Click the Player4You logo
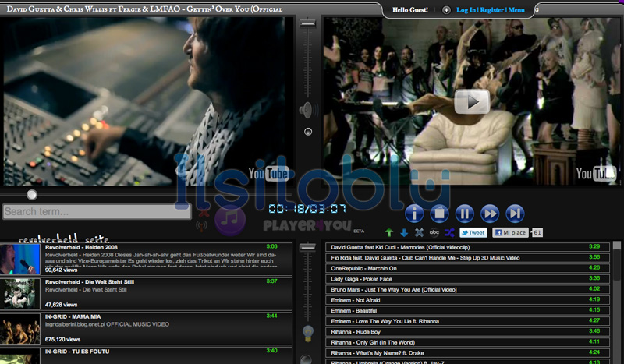The image size is (624, 364). pyautogui.click(x=307, y=225)
